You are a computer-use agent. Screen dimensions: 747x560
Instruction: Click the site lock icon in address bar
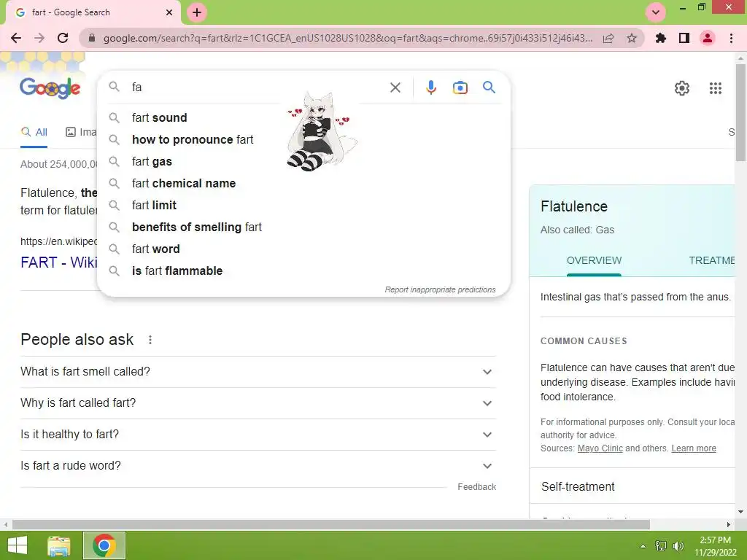[92, 38]
